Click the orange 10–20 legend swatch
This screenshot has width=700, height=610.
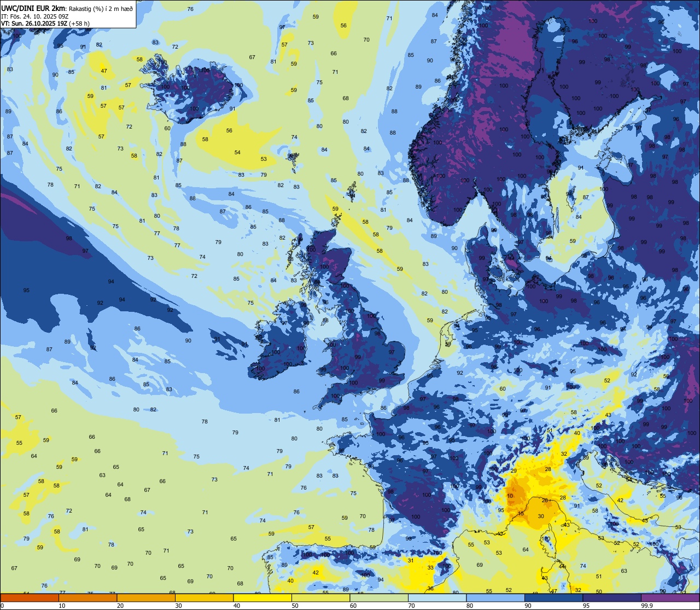click(x=87, y=597)
